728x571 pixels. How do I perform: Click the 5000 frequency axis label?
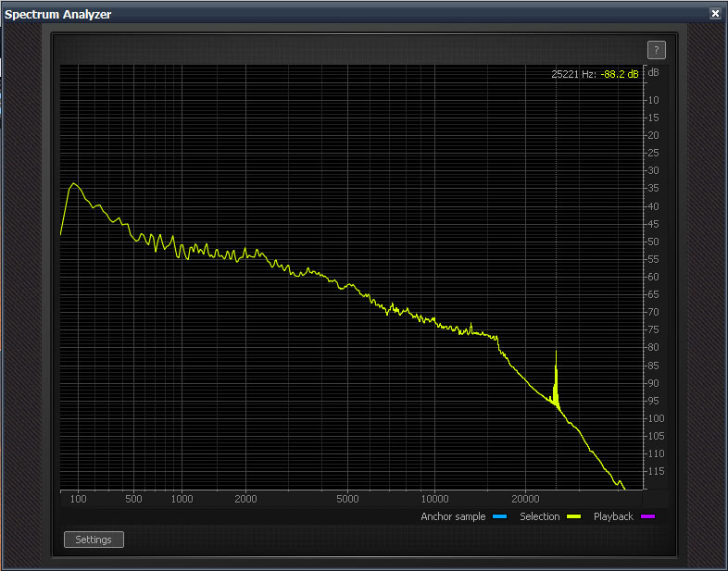(347, 499)
